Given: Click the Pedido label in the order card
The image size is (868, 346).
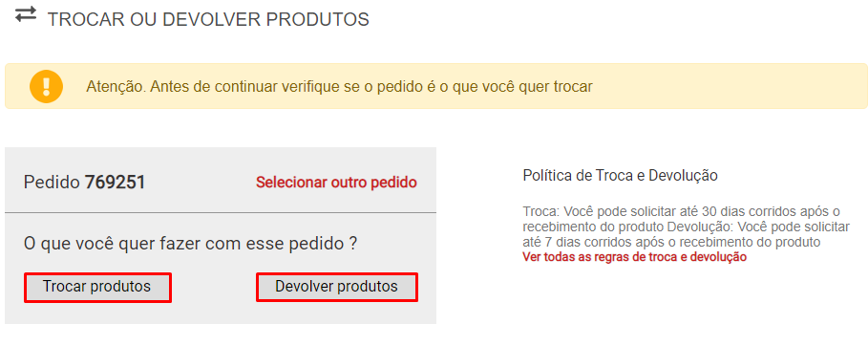Looking at the screenshot, I should coord(52,183).
